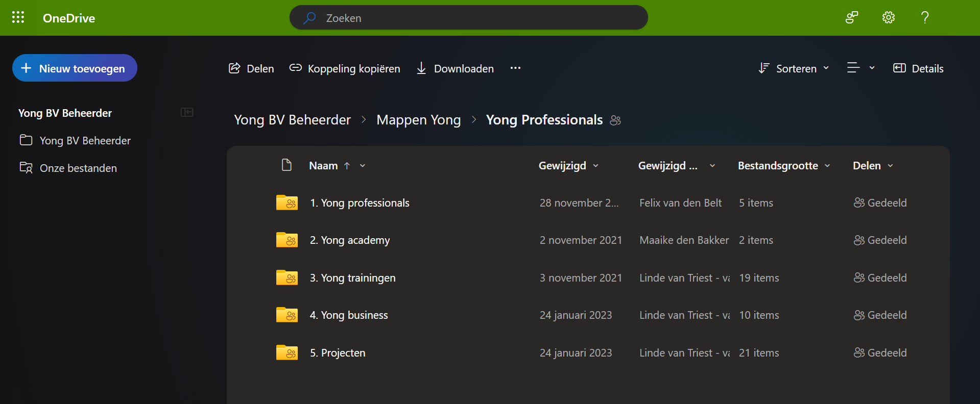The image size is (980, 404).
Task: Click the Nieuw toevoegen button
Action: (x=75, y=68)
